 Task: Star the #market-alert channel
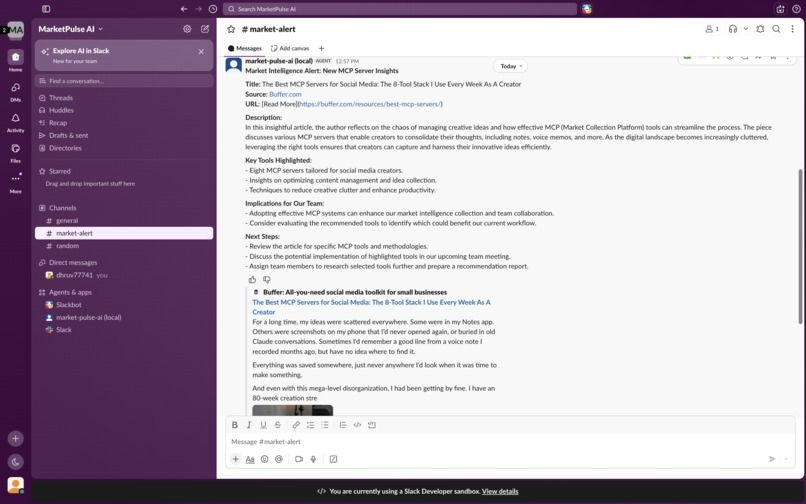(231, 29)
